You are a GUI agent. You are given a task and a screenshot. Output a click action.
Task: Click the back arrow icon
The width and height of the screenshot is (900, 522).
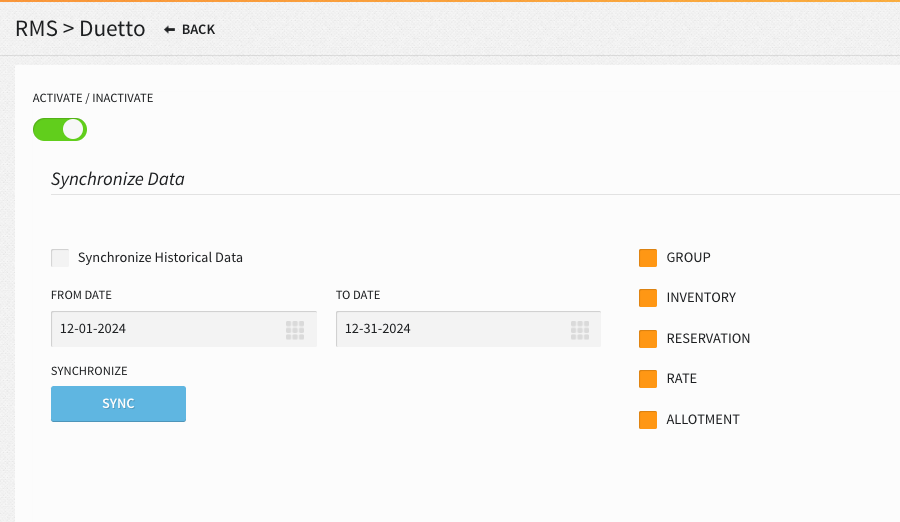coord(169,29)
